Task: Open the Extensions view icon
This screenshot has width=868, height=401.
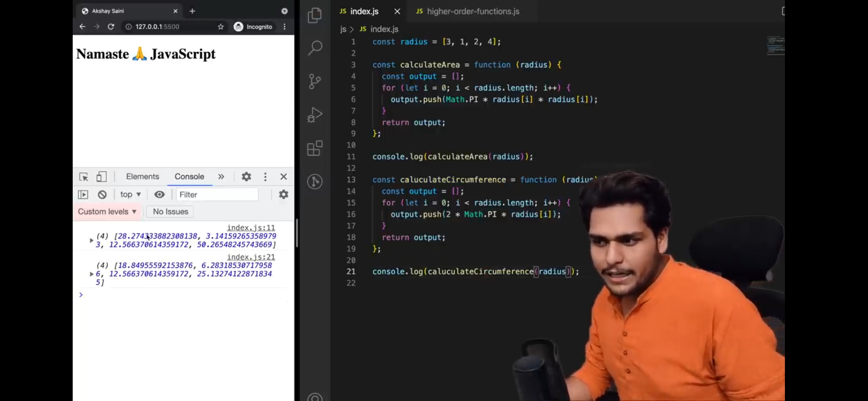Action: click(315, 149)
